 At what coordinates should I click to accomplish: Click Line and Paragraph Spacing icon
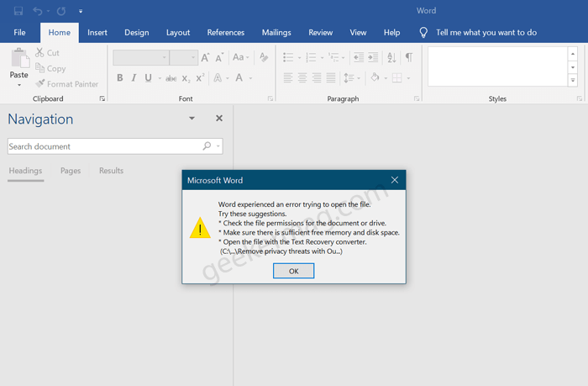coord(349,77)
